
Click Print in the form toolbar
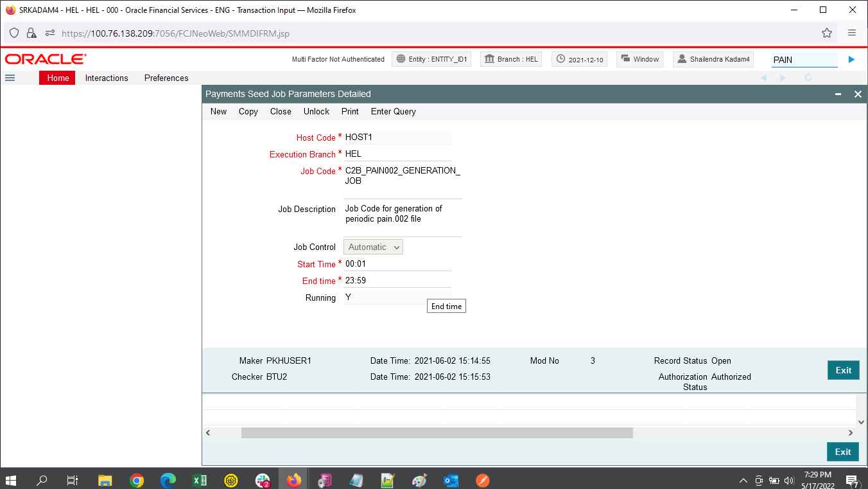click(x=350, y=111)
